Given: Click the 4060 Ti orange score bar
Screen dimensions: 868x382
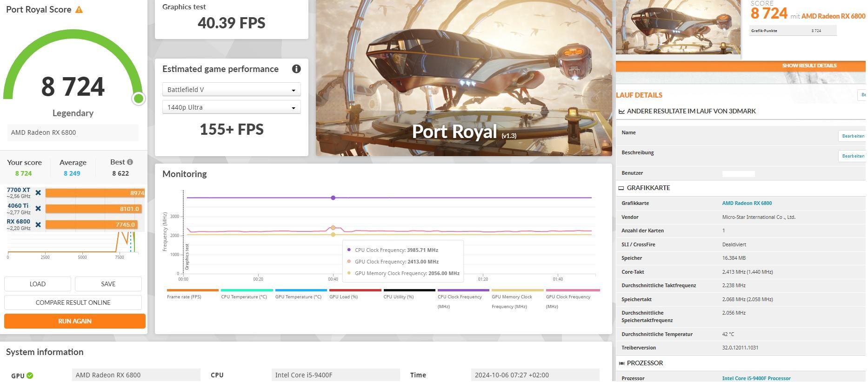Looking at the screenshot, I should [93, 209].
